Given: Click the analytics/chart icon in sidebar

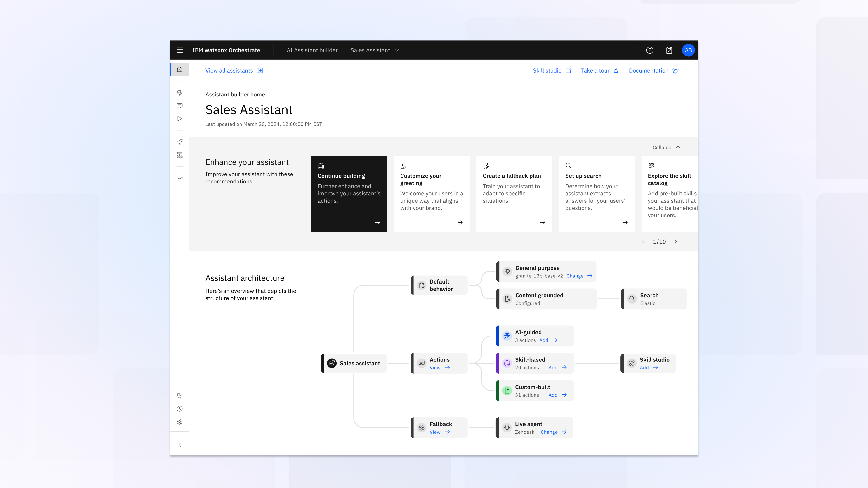Looking at the screenshot, I should 179,178.
